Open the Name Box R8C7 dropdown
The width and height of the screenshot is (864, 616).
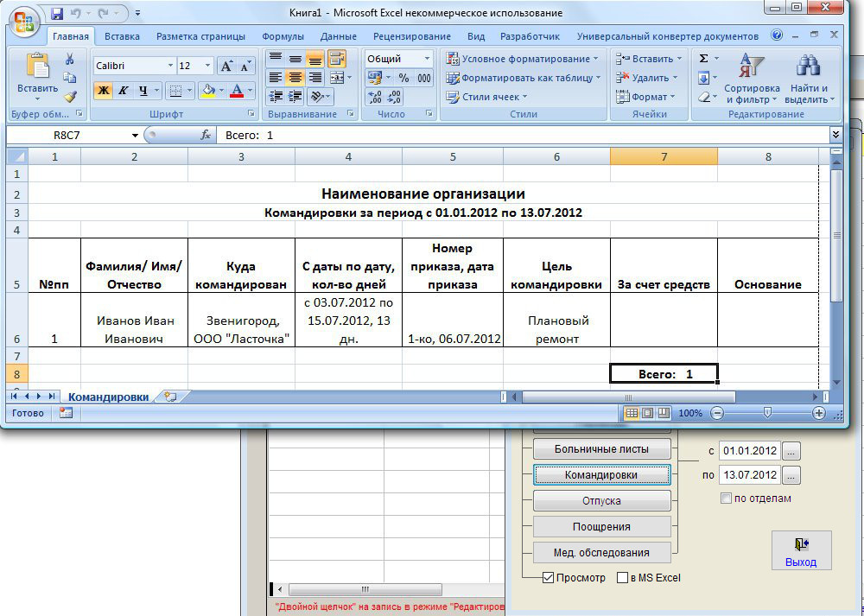click(135, 136)
